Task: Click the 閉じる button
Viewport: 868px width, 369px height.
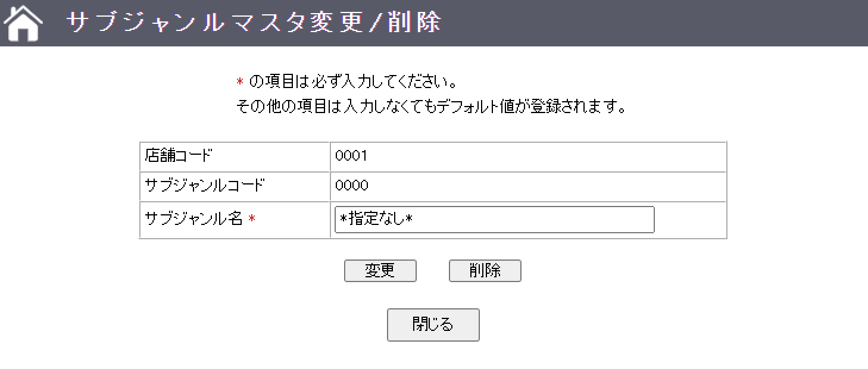Action: (x=433, y=324)
